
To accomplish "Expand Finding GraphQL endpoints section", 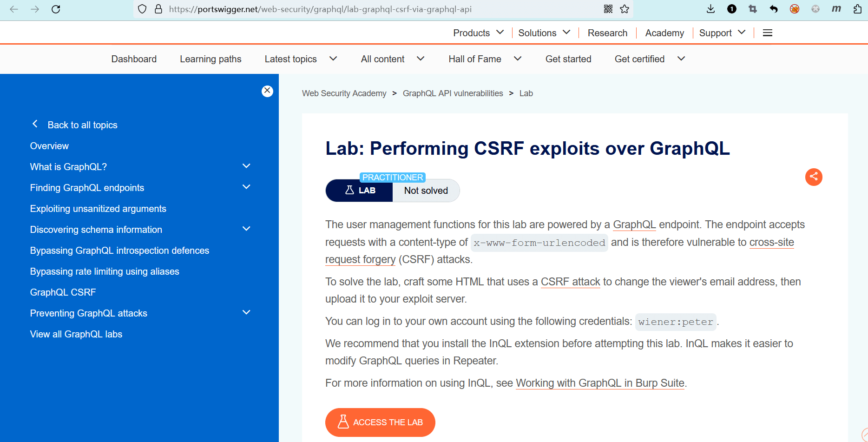I will pyautogui.click(x=246, y=187).
